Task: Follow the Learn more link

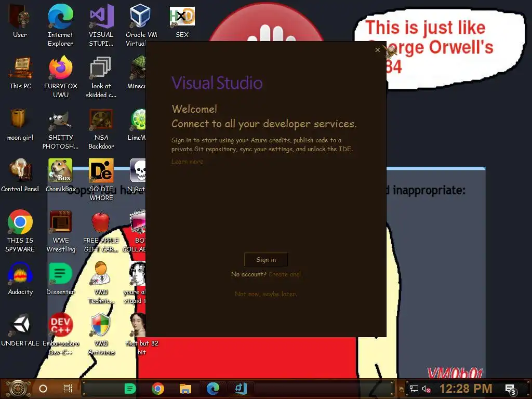Action: pyautogui.click(x=187, y=162)
